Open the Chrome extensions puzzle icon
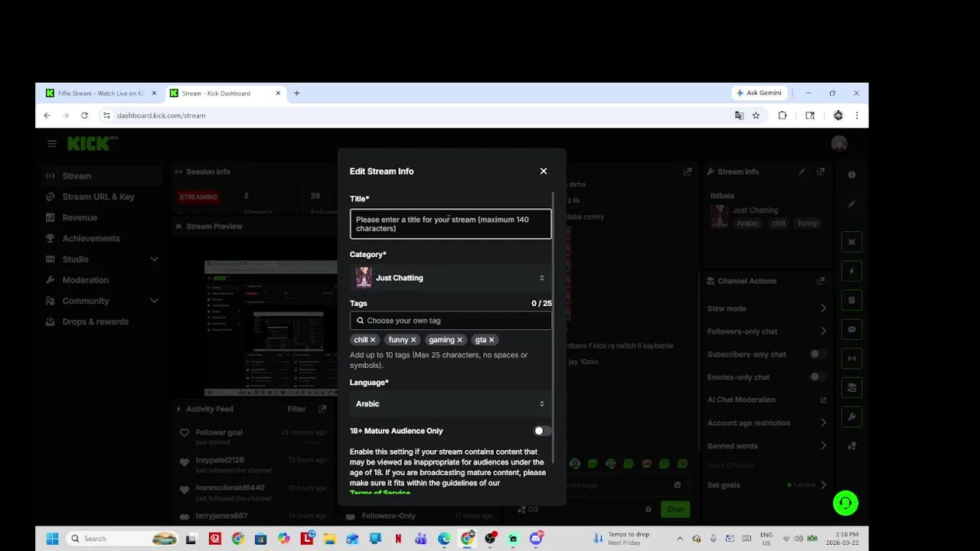980x551 pixels. 782,116
